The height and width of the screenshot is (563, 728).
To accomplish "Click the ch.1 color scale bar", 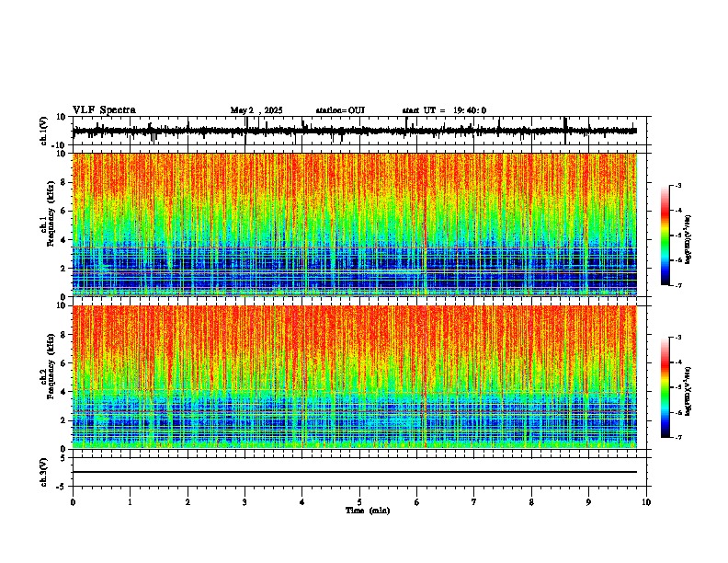I will pos(665,236).
